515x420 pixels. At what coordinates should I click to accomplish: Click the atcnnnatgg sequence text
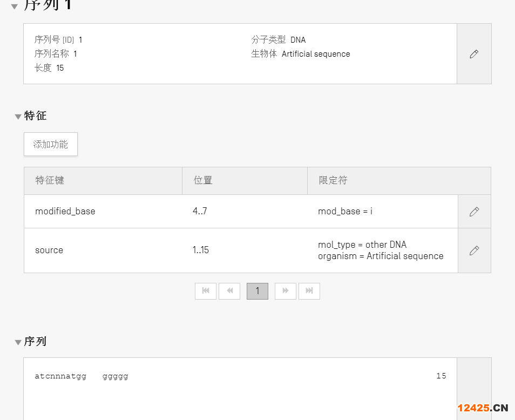point(60,376)
